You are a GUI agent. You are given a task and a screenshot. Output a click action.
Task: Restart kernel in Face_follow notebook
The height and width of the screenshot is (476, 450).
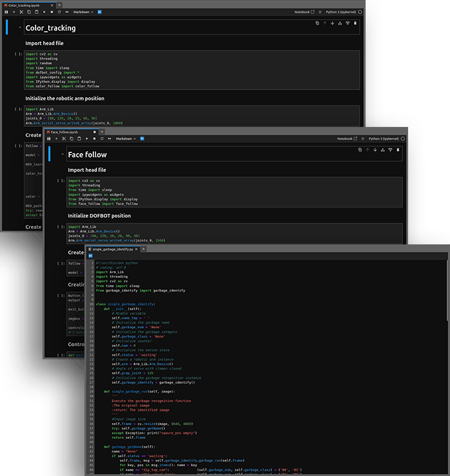pyautogui.click(x=102, y=139)
